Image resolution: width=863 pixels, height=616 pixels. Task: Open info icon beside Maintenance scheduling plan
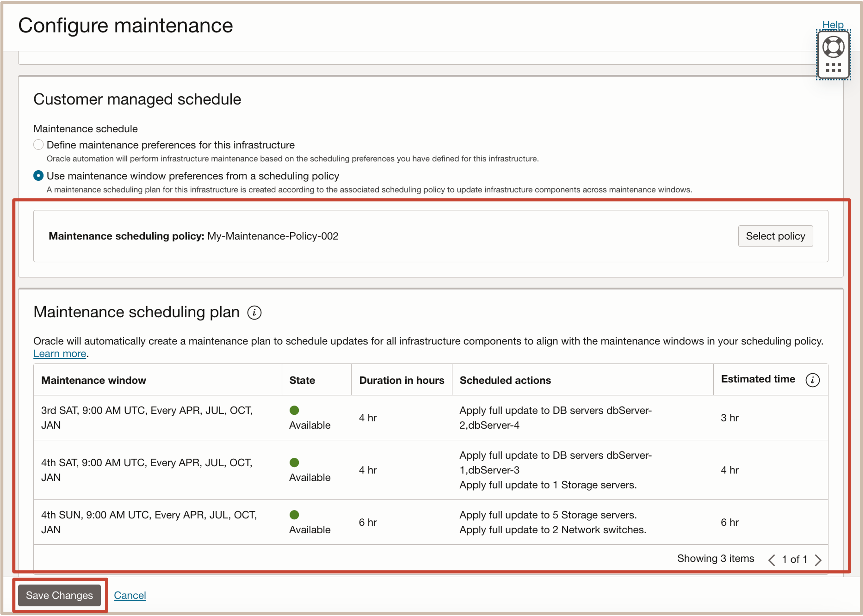254,313
